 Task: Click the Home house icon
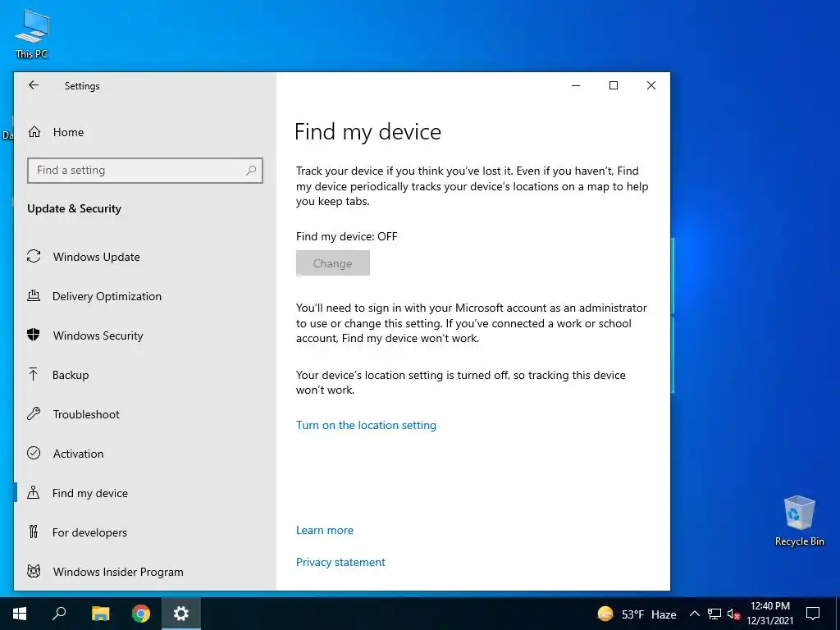(x=34, y=132)
